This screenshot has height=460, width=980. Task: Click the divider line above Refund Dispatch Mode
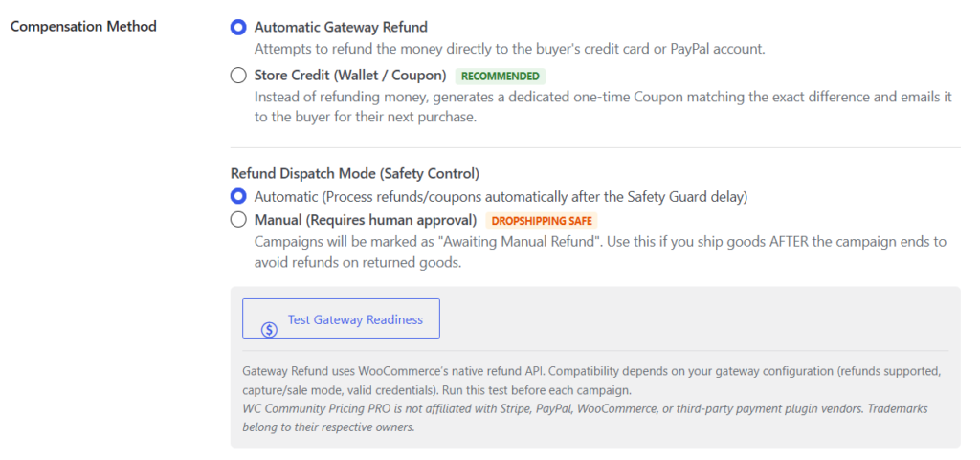pos(595,148)
